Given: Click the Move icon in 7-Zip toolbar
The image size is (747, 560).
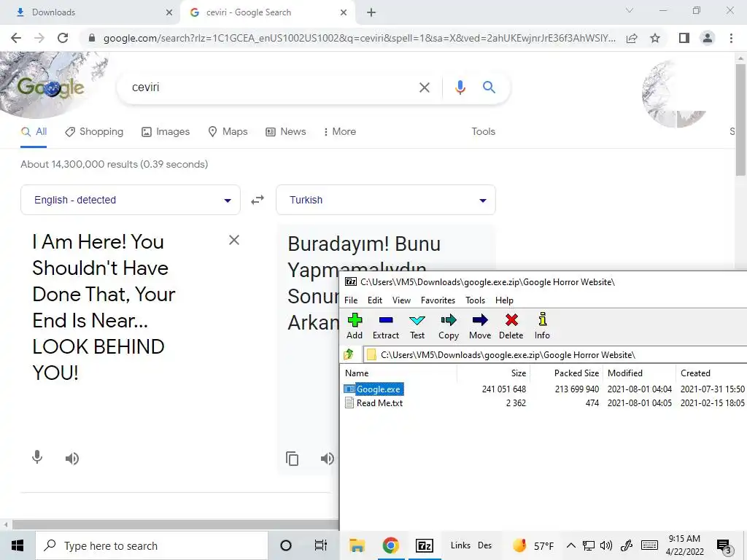Looking at the screenshot, I should (x=480, y=326).
